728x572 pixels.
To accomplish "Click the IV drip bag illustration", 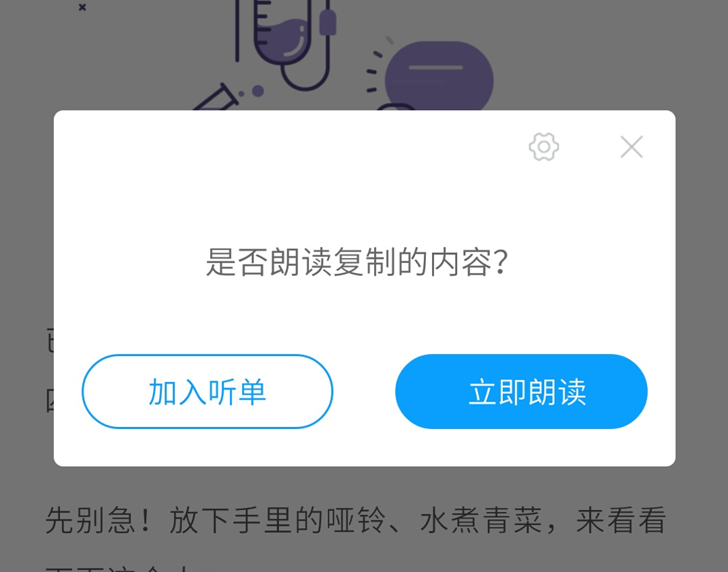I will [282, 32].
